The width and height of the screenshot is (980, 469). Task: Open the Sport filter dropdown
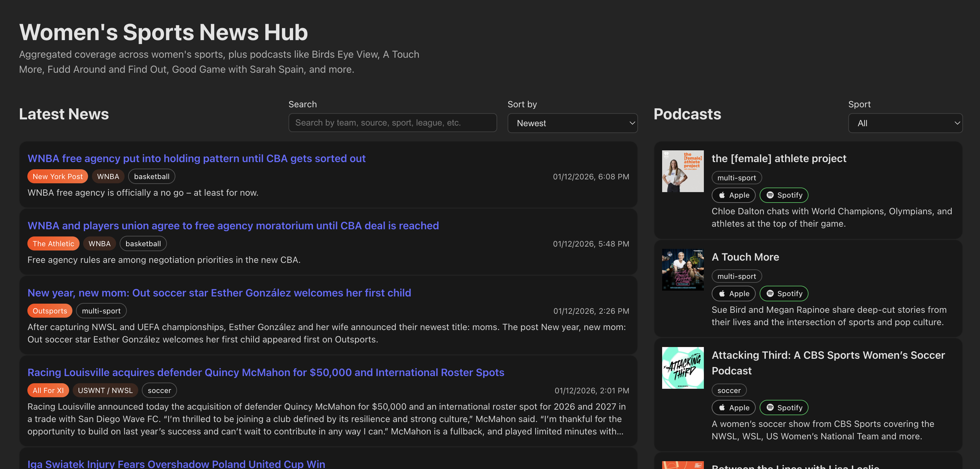[x=905, y=123]
